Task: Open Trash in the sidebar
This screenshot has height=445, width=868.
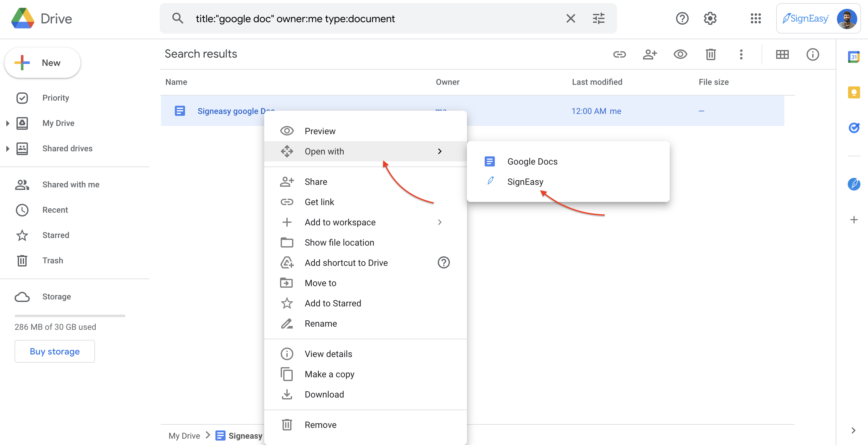Action: 53,260
